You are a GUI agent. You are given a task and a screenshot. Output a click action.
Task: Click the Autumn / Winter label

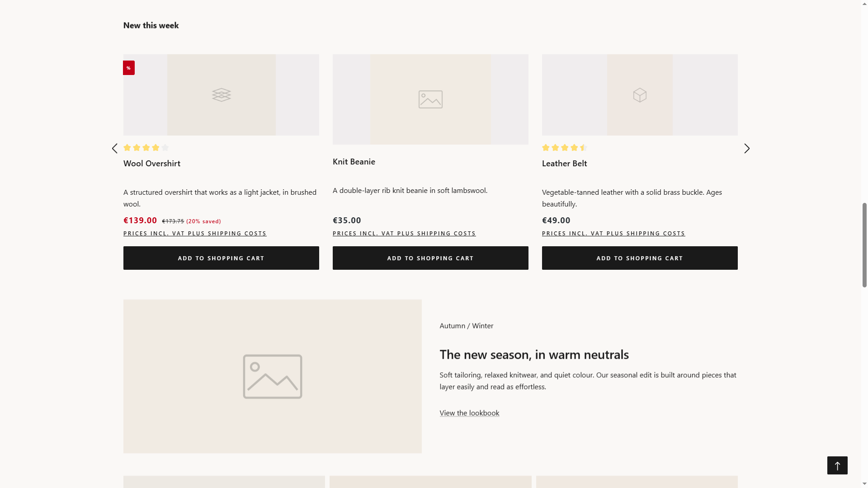point(466,326)
